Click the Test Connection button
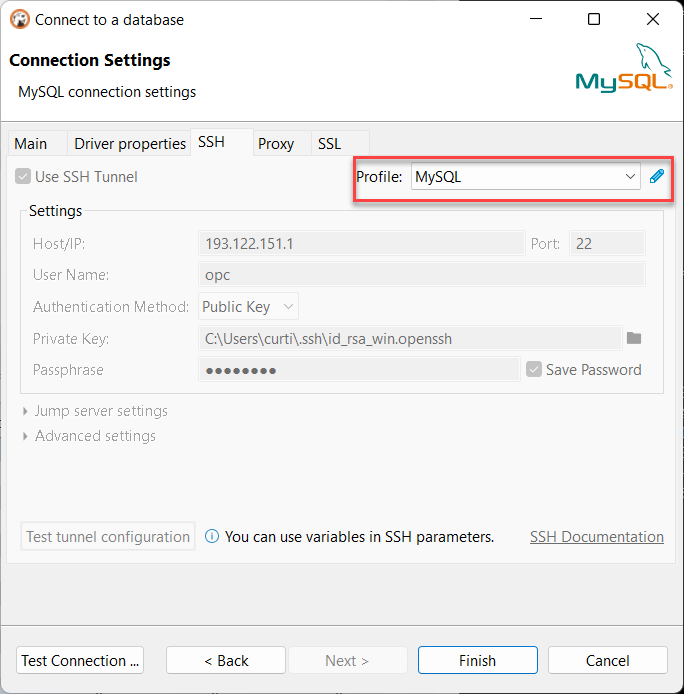 tap(81, 660)
